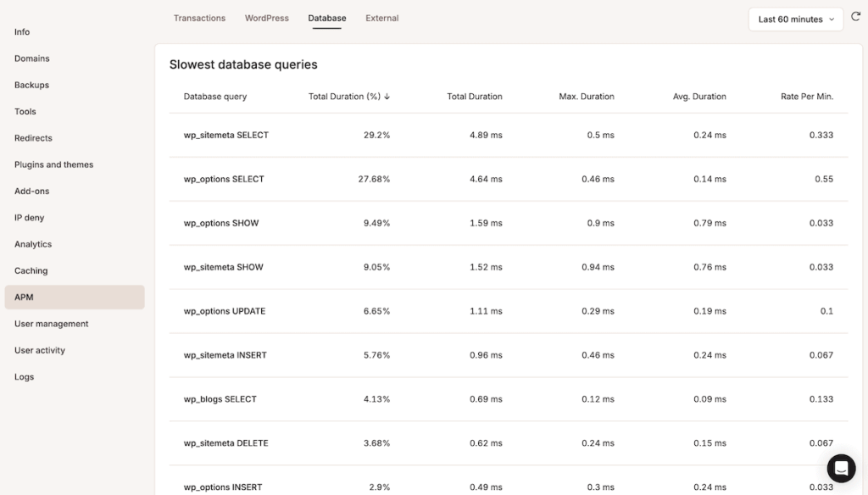Switch to the WordPress tab
This screenshot has height=495, width=868.
tap(266, 17)
